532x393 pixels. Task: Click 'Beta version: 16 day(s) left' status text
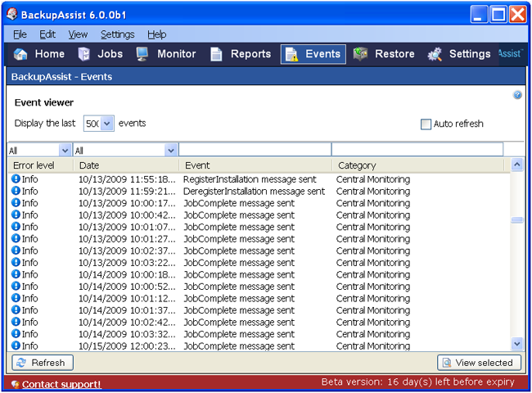tap(417, 382)
